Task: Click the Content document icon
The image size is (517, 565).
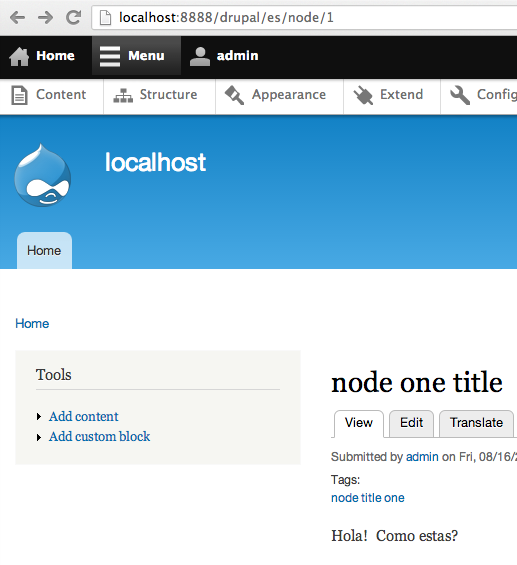Action: point(19,95)
